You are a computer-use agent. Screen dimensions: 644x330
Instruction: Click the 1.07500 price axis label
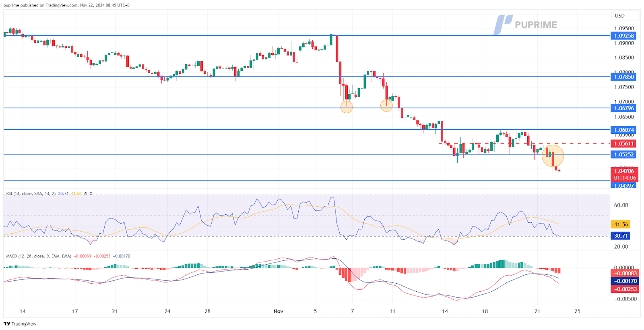click(x=624, y=87)
